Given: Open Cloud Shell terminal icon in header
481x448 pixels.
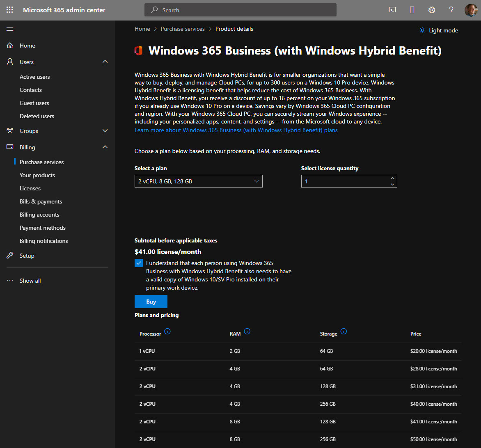Looking at the screenshot, I should [392, 10].
